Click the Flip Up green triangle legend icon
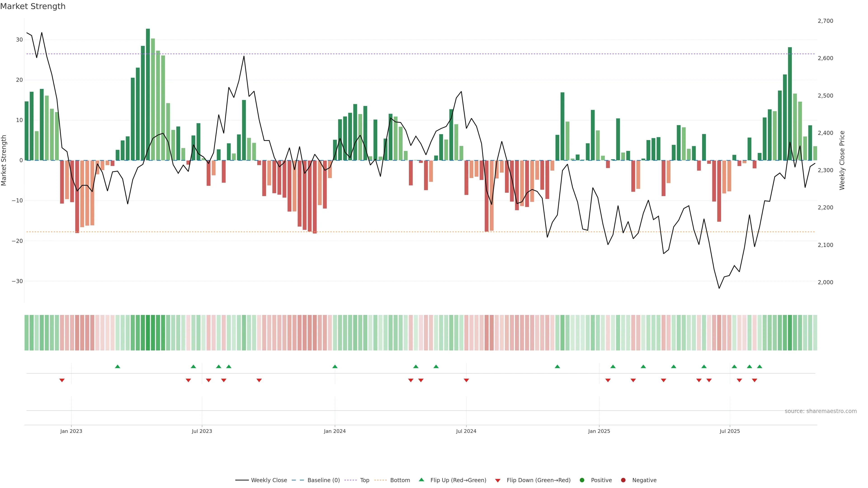Viewport: 868px width, 488px height. pos(421,480)
